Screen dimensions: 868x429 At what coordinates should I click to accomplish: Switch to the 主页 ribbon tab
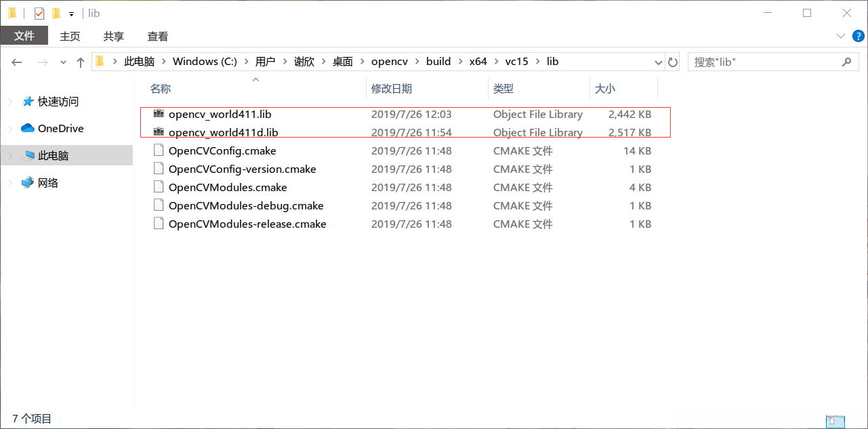click(70, 36)
